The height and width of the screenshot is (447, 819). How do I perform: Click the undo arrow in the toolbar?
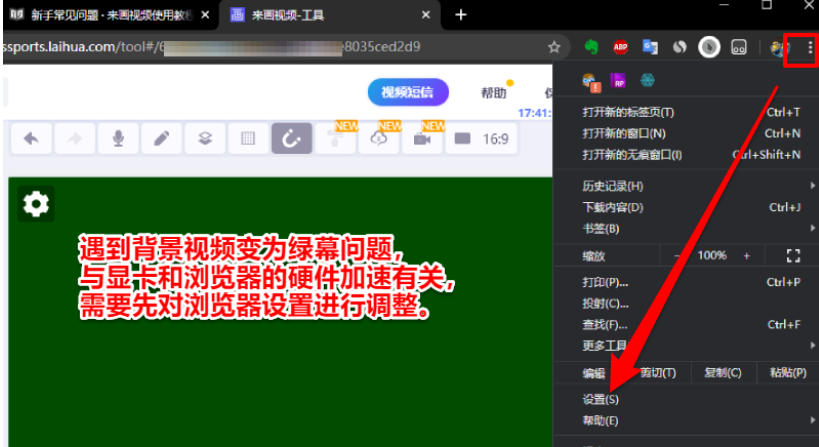(x=31, y=138)
